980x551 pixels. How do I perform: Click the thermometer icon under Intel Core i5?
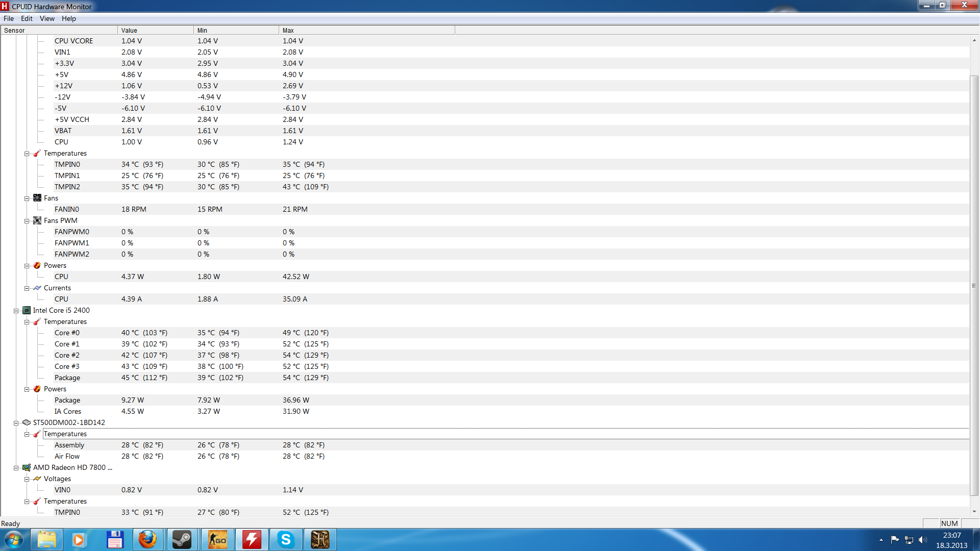(37, 322)
